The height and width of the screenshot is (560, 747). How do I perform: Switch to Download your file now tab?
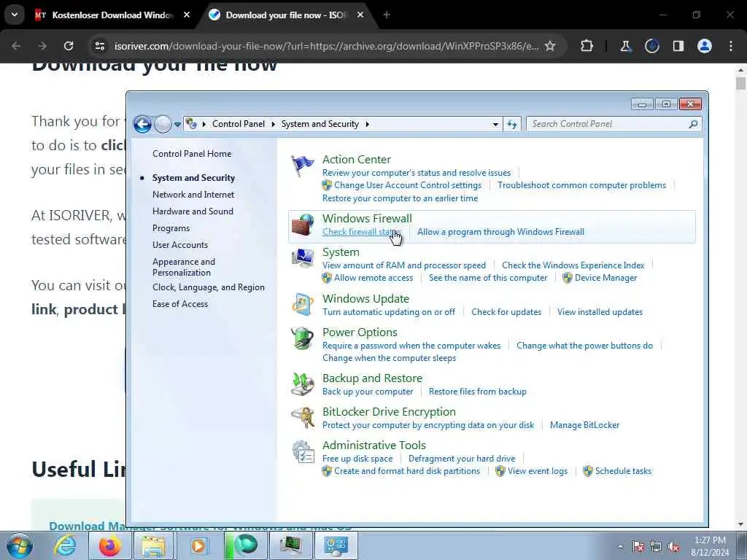(286, 15)
